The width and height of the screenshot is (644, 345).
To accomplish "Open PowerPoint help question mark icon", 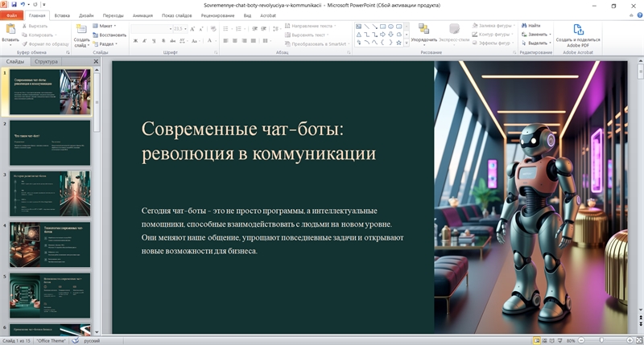I will 639,15.
